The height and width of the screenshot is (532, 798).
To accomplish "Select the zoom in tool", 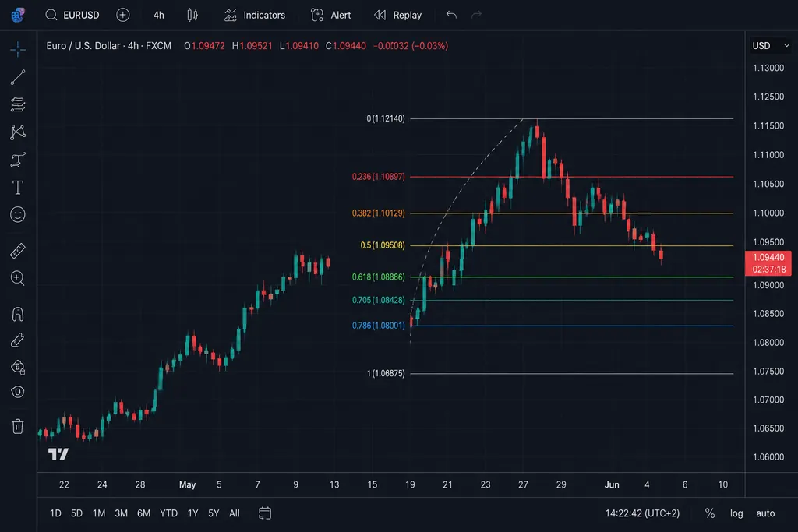I will (x=18, y=278).
